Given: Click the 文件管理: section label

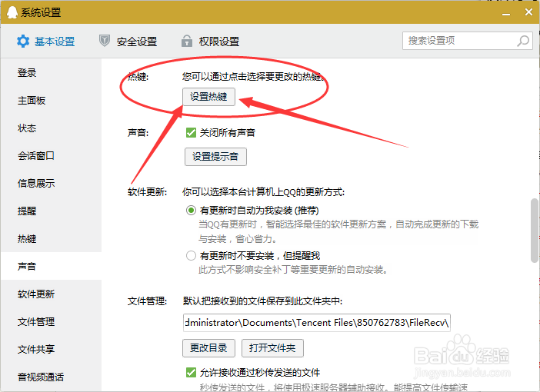Looking at the screenshot, I should 148,301.
